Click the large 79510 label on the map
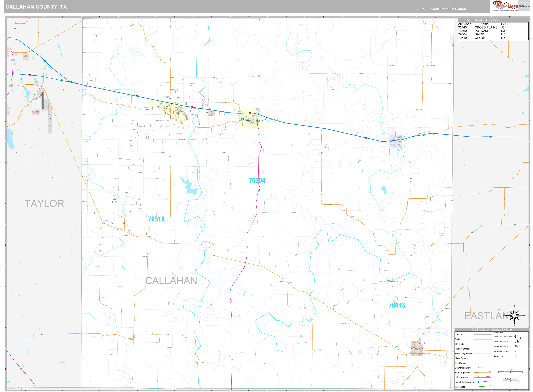This screenshot has height=392, width=533. point(156,219)
